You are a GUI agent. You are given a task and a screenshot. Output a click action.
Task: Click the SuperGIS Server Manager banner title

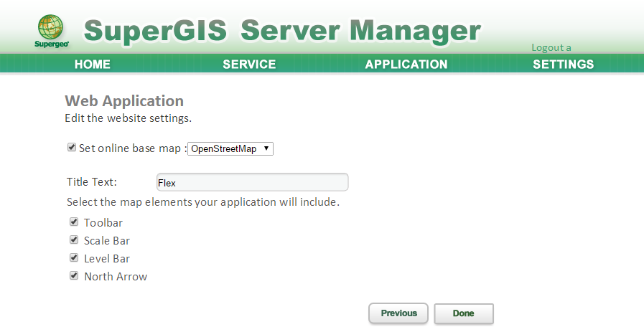point(282,31)
